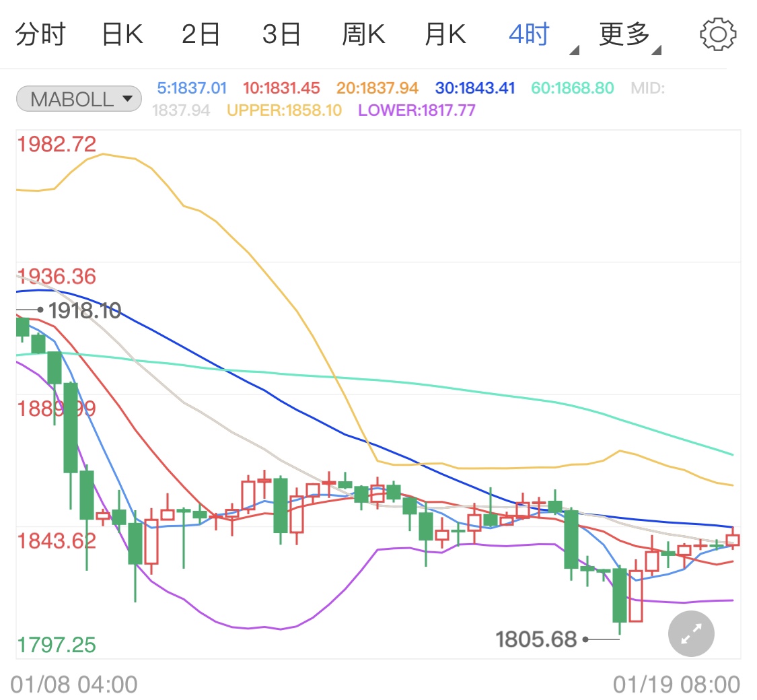This screenshot has height=700, width=757.
Task: Click the UPPER:1858.10 band label
Action: (285, 110)
